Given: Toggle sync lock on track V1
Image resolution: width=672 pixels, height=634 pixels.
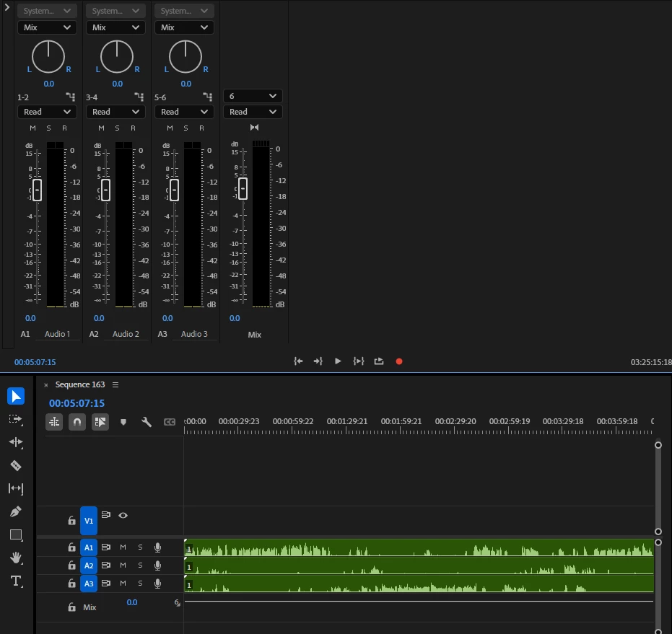Looking at the screenshot, I should (106, 514).
